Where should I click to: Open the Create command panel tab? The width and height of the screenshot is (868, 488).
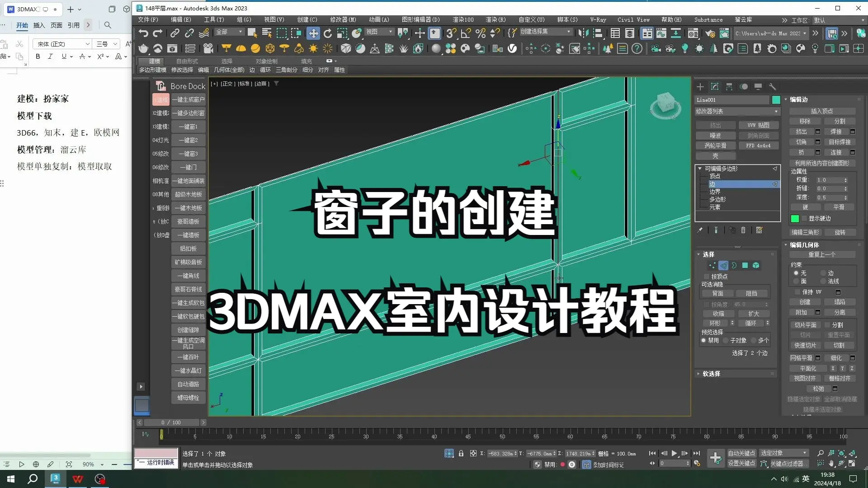pos(700,87)
